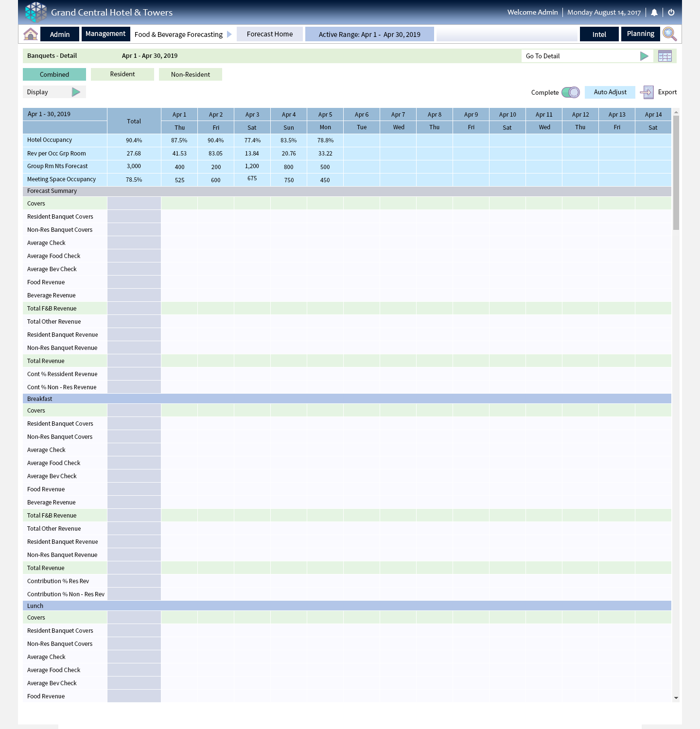Switch to the Planning tab
700x729 pixels.
tap(640, 34)
